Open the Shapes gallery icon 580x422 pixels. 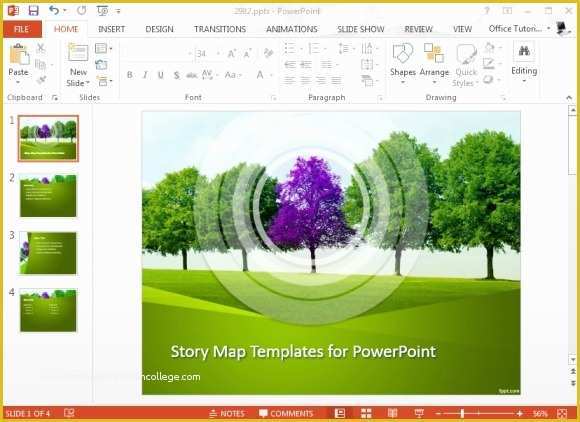[402, 54]
